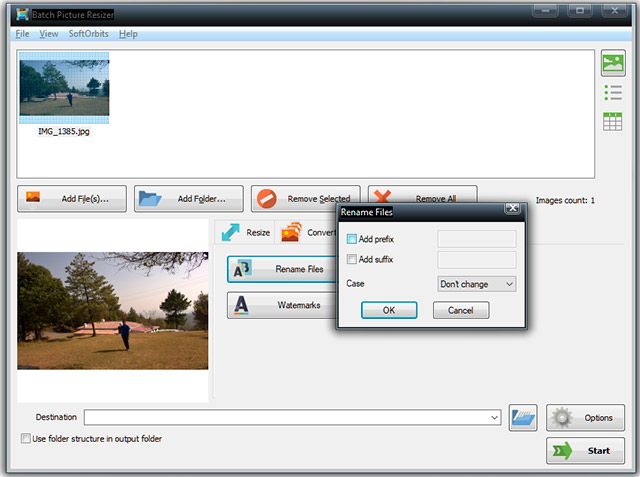Open the SoftOrbits menu
The height and width of the screenshot is (477, 640).
click(x=88, y=34)
